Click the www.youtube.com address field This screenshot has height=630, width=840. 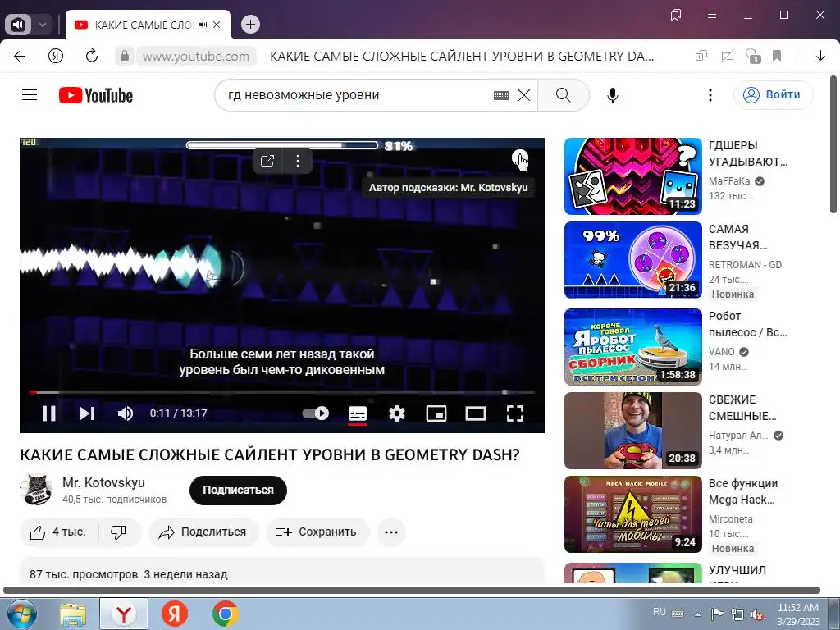click(x=196, y=57)
